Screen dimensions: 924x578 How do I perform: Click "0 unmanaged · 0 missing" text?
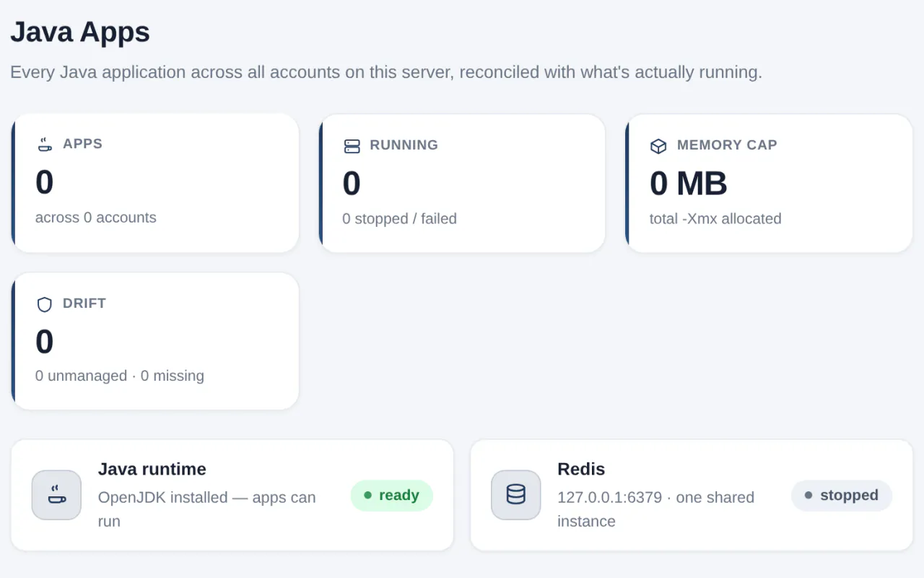pyautogui.click(x=120, y=376)
